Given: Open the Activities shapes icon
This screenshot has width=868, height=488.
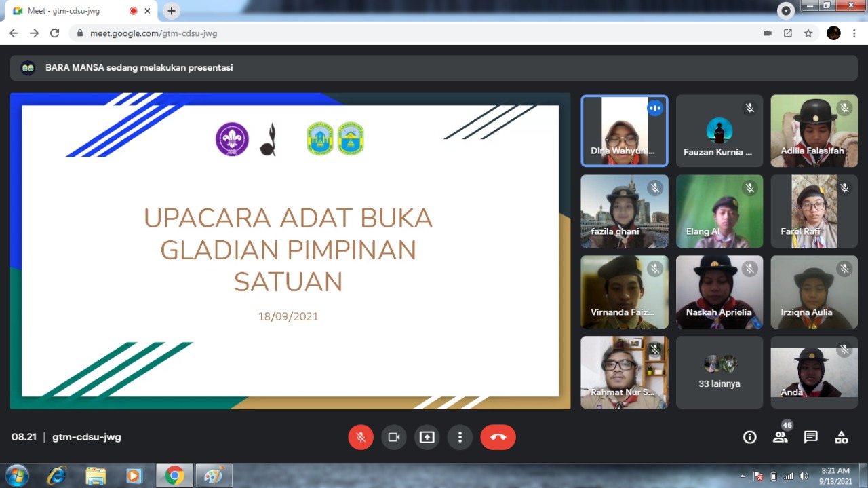Looking at the screenshot, I should (841, 437).
